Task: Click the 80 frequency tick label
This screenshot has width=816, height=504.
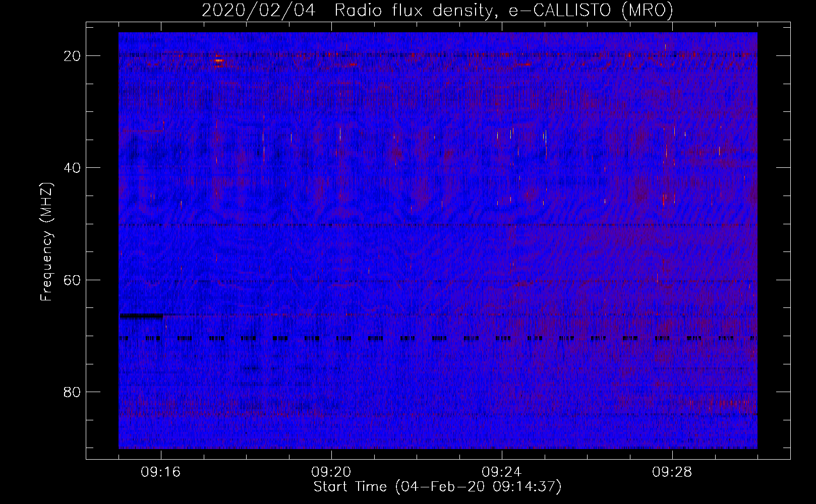Action: 73,392
